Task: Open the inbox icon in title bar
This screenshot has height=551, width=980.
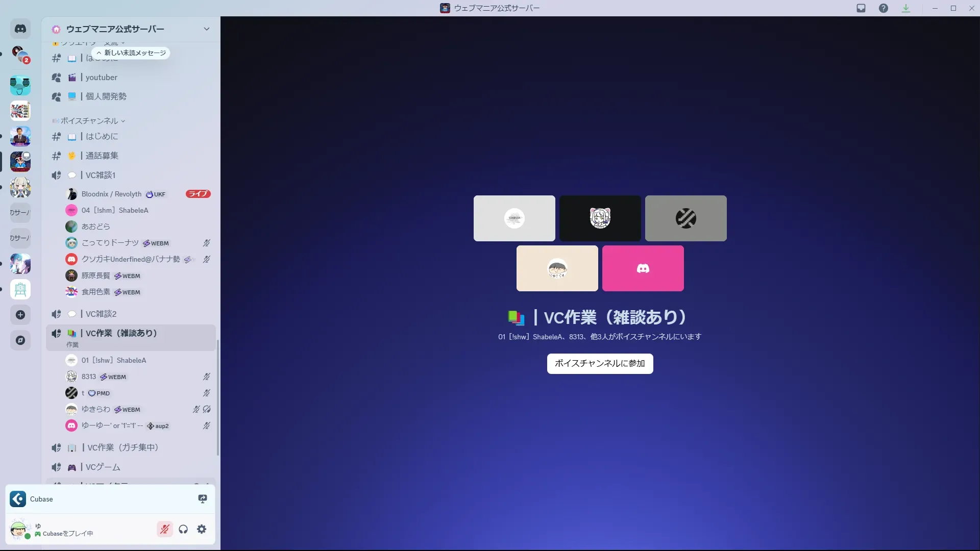Action: point(861,8)
